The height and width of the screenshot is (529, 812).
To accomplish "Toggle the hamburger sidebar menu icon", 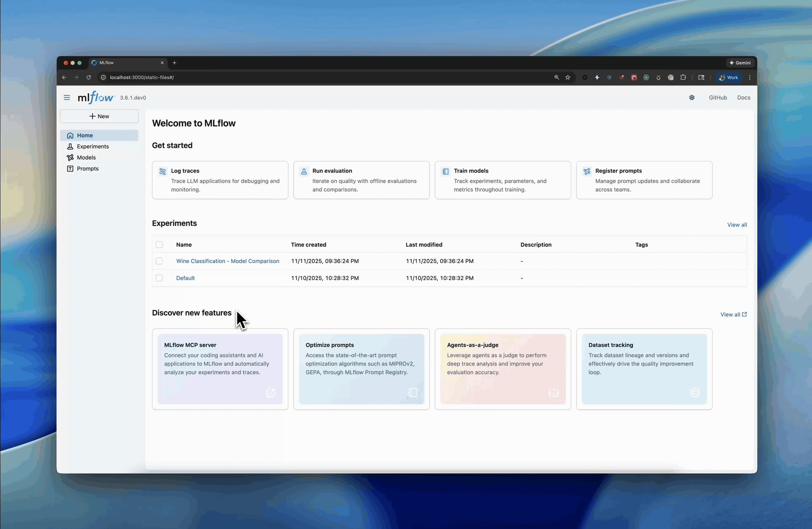I will tap(67, 97).
